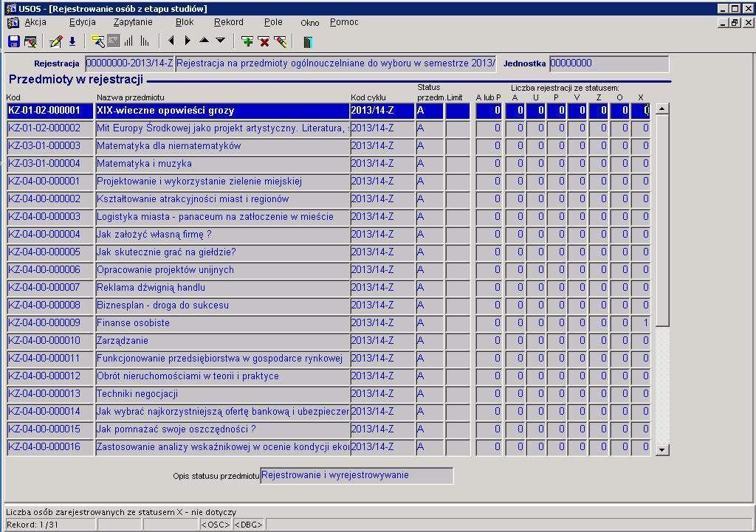Select the 'Techniki negocjacji' subject
Screen dimensions: 756x532
pyautogui.click(x=222, y=394)
